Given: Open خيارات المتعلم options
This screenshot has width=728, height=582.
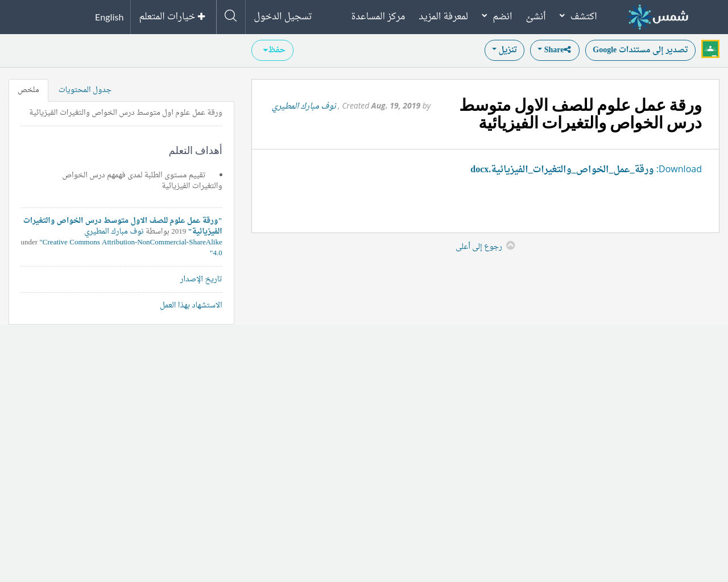Looking at the screenshot, I should click(172, 16).
